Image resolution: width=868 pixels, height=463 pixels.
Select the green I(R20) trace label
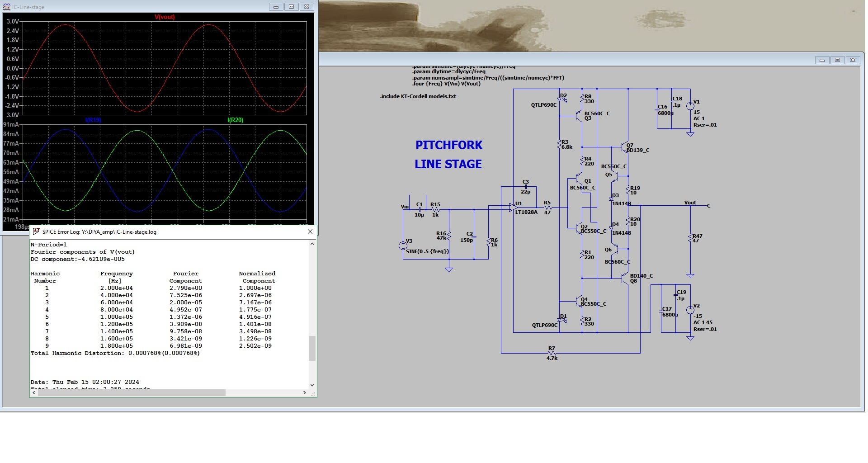(x=235, y=120)
